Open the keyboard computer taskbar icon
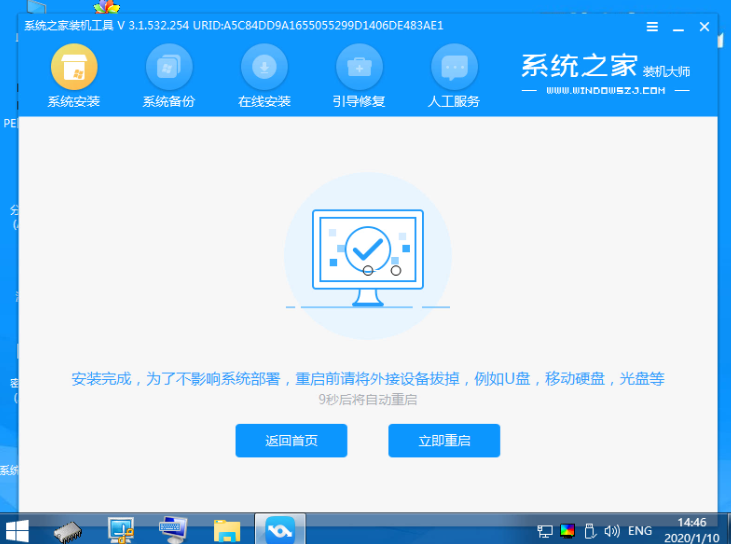The image size is (731, 544). [x=174, y=529]
